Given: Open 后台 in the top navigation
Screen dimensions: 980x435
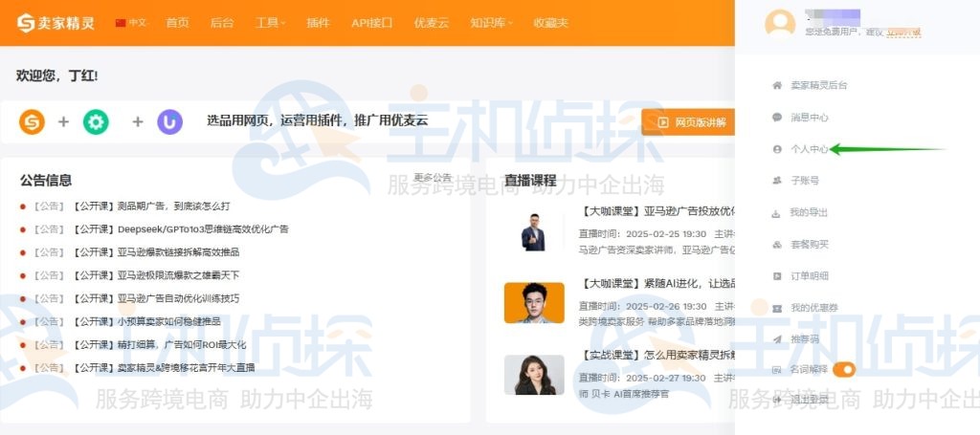Looking at the screenshot, I should (x=222, y=23).
